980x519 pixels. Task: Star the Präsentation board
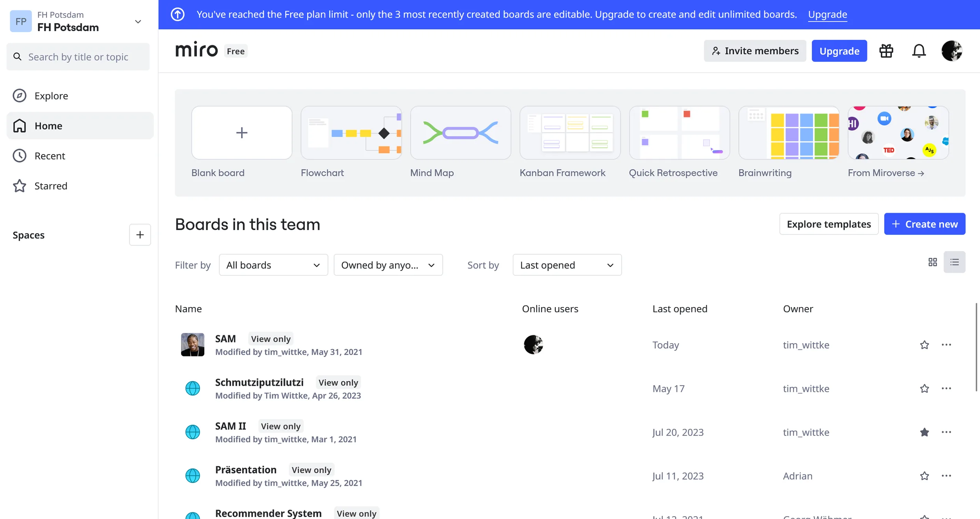pyautogui.click(x=924, y=476)
